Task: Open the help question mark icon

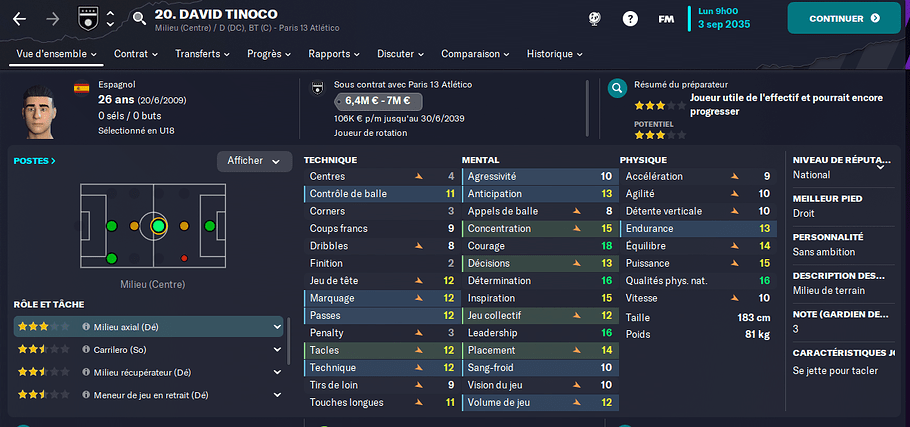Action: point(630,19)
